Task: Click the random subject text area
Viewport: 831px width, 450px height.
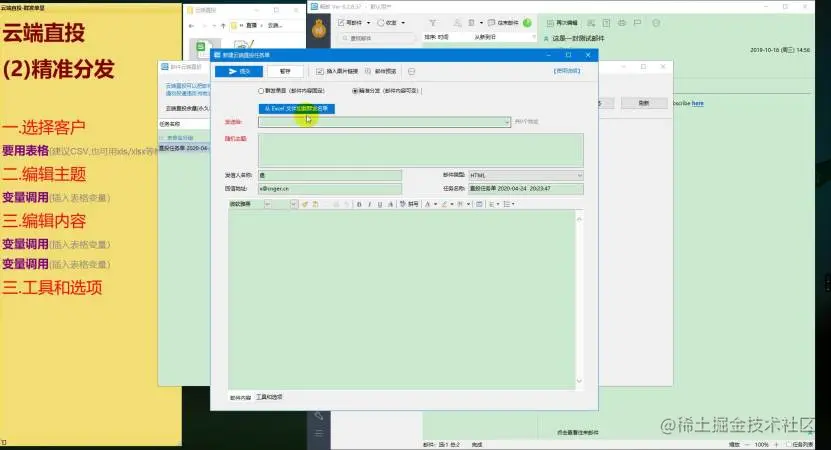Action: point(421,150)
